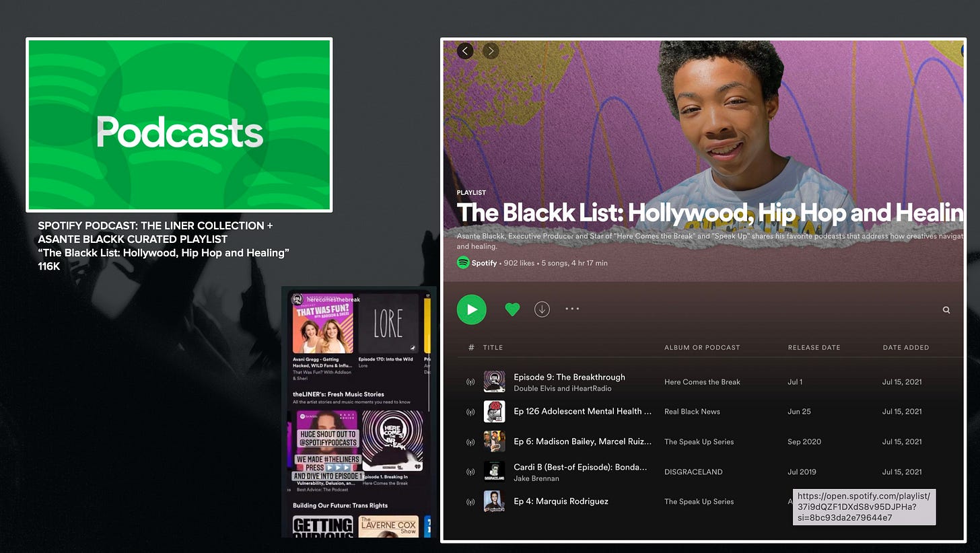Screen dimensions: 980x553
Task: Go forward with the right arrow button
Action: click(491, 50)
